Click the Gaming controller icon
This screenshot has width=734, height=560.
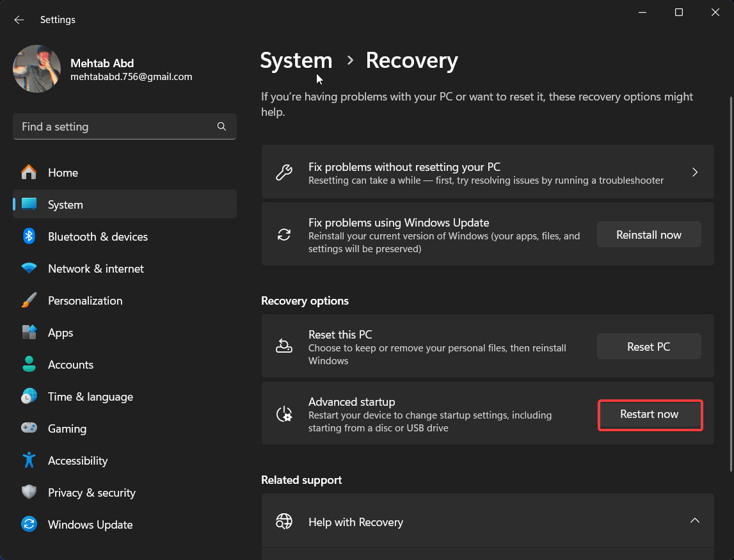click(x=29, y=428)
